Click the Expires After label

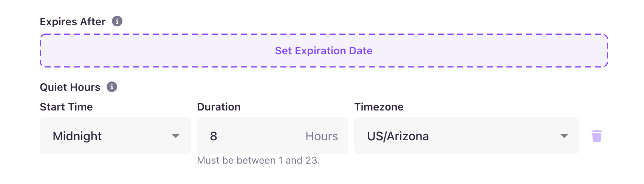click(x=73, y=22)
